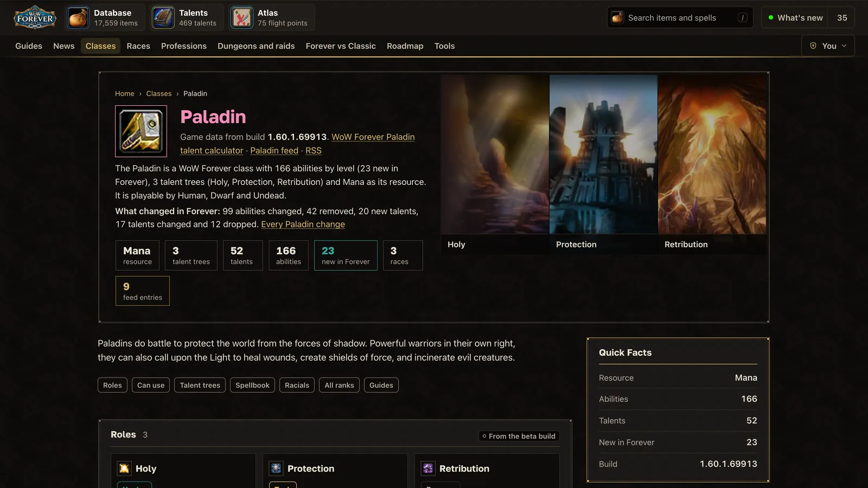Expand the You account dropdown
The width and height of the screenshot is (868, 488).
[x=828, y=46]
